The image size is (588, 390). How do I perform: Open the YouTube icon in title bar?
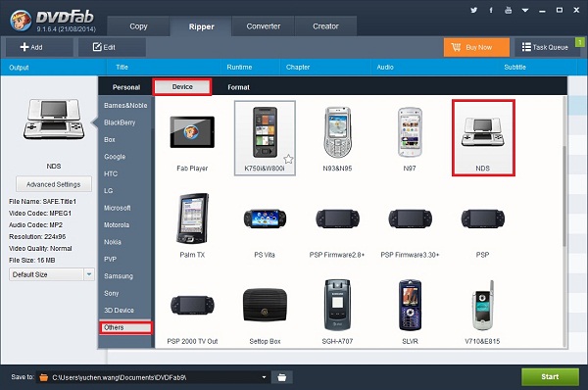pyautogui.click(x=508, y=10)
